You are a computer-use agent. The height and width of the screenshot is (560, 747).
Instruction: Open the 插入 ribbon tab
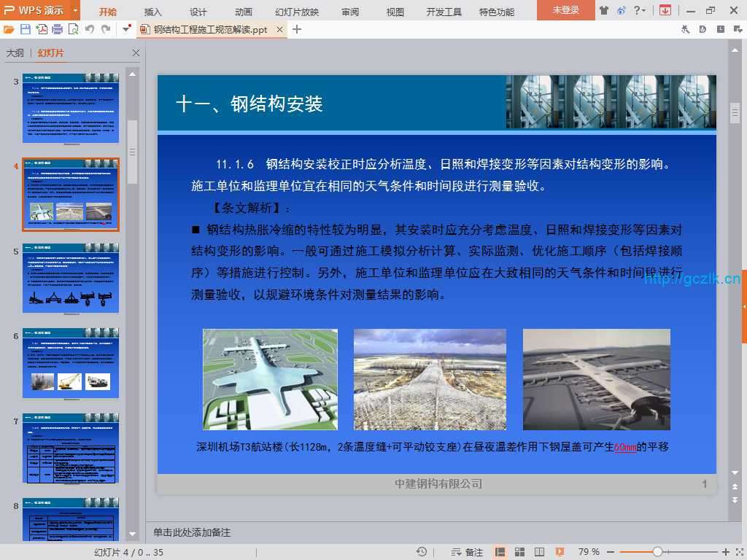(153, 12)
